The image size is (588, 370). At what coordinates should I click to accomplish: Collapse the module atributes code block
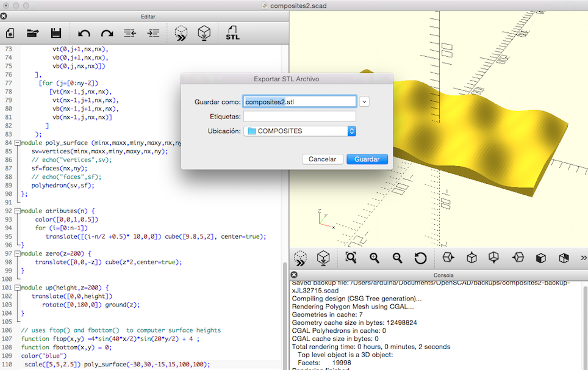pos(17,211)
